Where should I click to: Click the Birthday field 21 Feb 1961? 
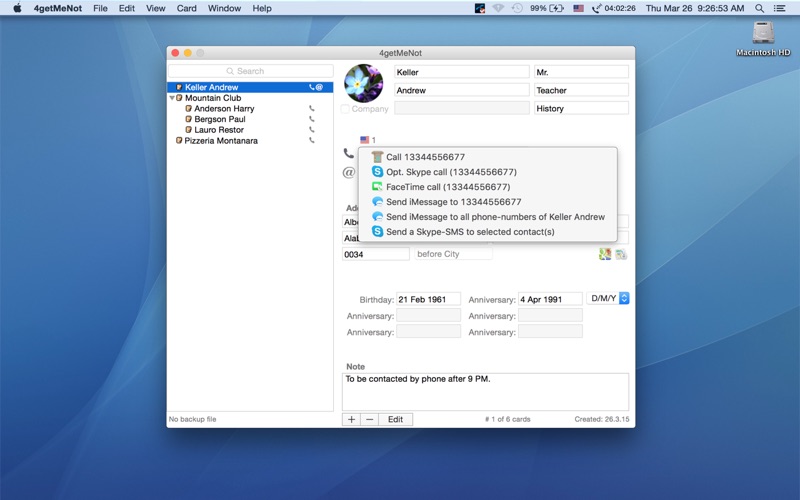[429, 299]
